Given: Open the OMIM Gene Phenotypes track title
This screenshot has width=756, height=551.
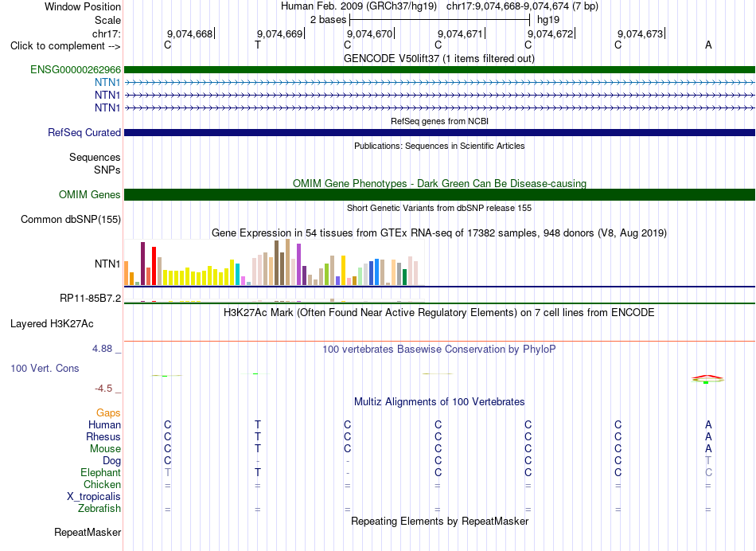Looking at the screenshot, I should [439, 183].
